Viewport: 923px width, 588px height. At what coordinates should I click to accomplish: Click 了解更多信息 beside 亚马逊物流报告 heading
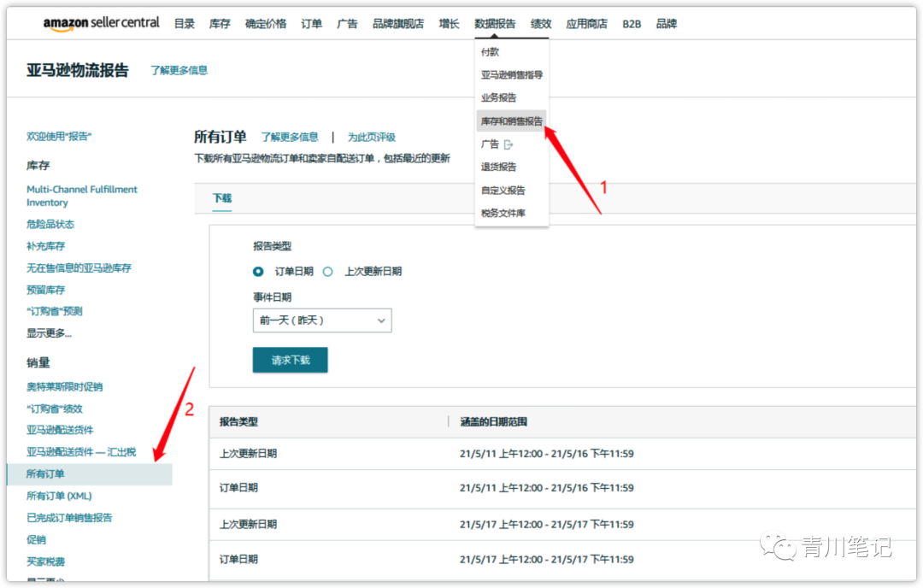179,70
